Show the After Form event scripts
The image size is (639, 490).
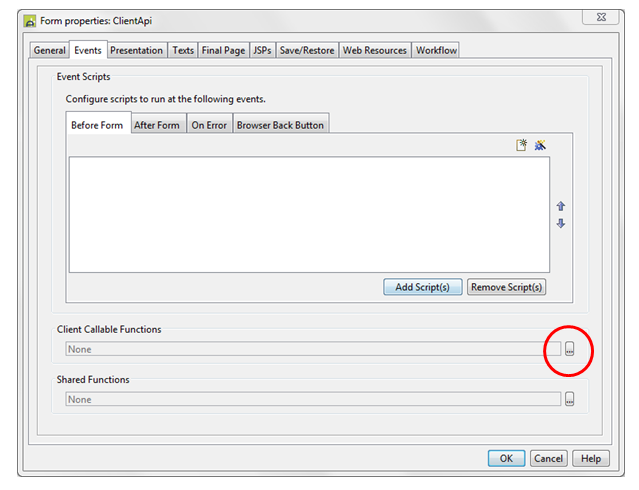pos(158,125)
